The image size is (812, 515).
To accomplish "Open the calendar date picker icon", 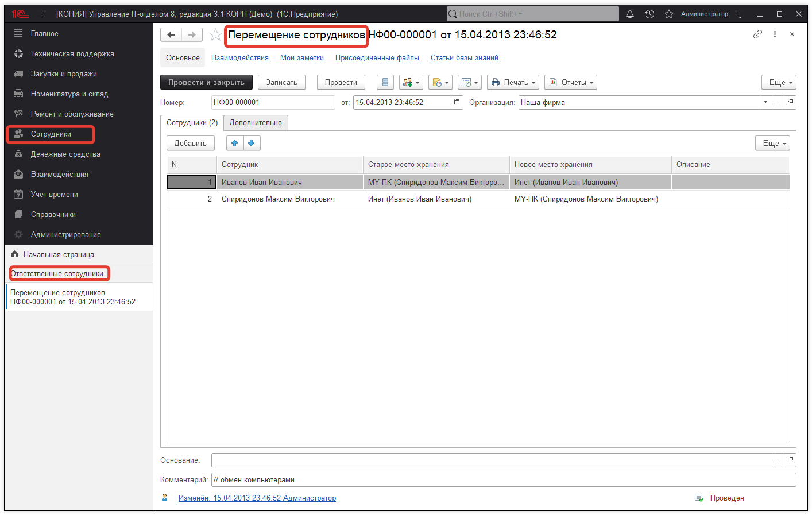I will [457, 102].
